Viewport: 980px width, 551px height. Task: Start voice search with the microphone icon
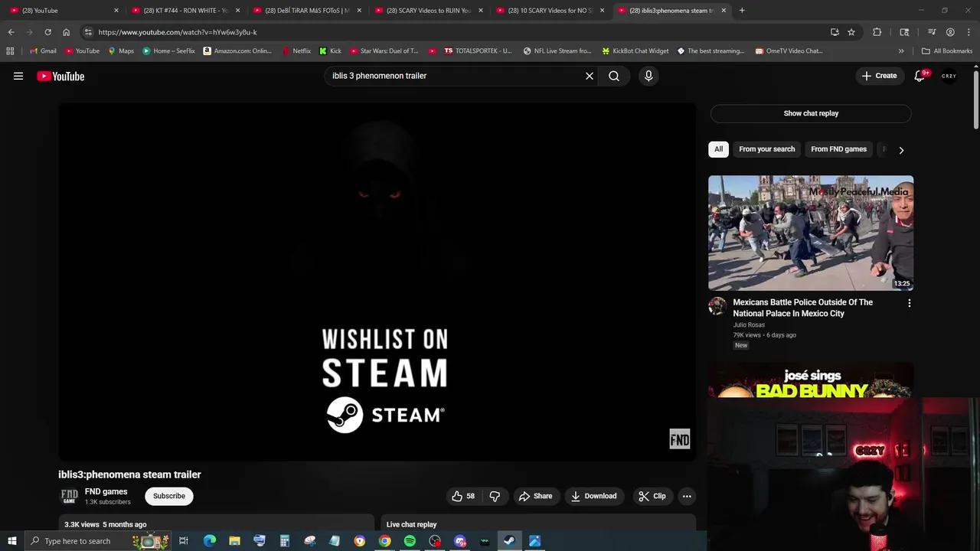tap(648, 76)
